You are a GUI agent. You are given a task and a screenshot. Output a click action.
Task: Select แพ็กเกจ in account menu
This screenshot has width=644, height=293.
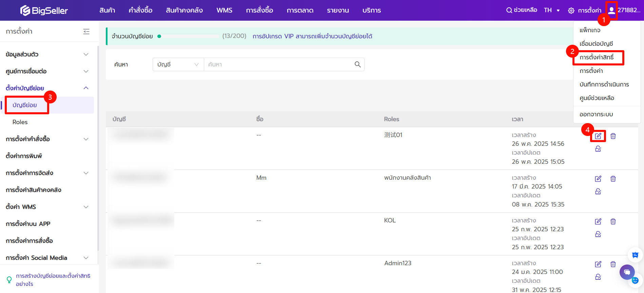click(590, 30)
